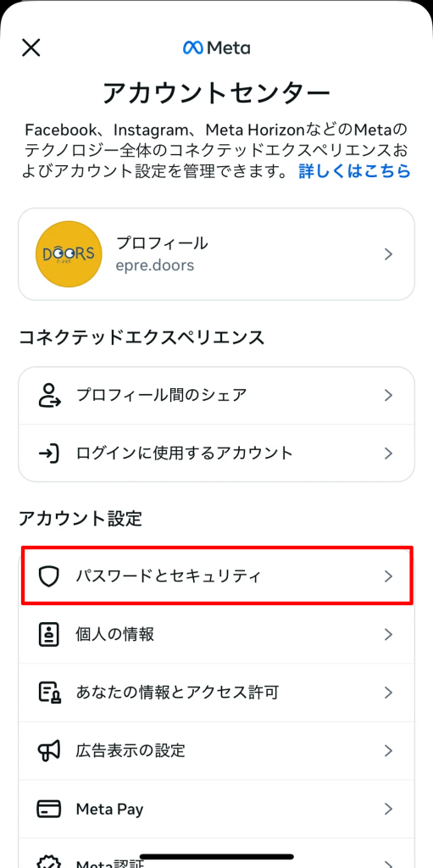
Task: Click the Meta Pay credit card icon
Action: coord(49,809)
